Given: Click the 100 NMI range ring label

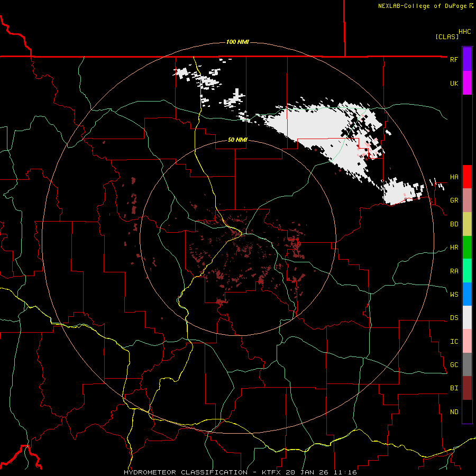Looking at the screenshot, I should coord(237,42).
